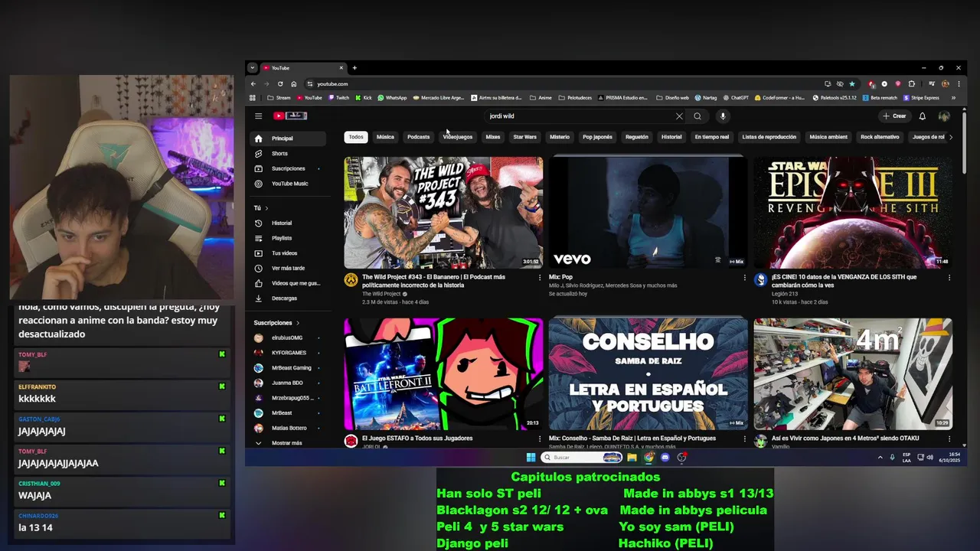980x551 pixels.
Task: Open more options for the Venganza de los Sith video
Action: coord(949,278)
